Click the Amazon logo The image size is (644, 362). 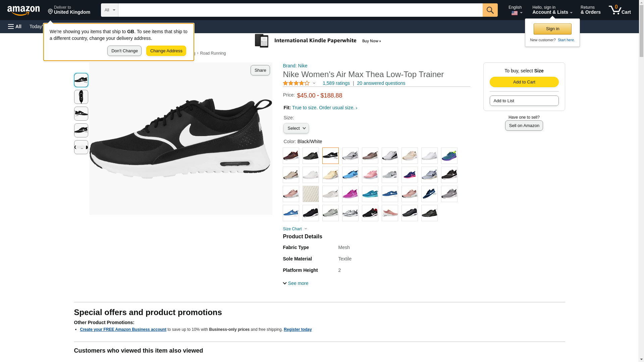[x=23, y=10]
